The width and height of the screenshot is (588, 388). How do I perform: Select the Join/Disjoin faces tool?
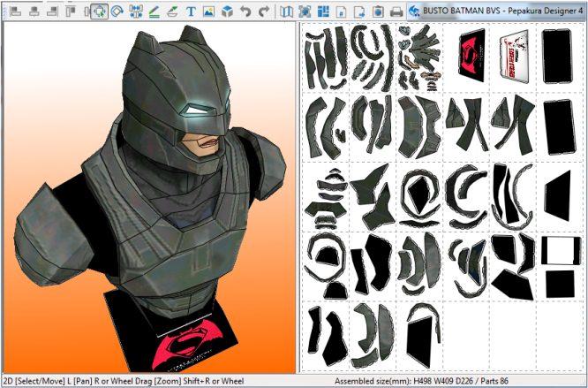click(x=136, y=11)
